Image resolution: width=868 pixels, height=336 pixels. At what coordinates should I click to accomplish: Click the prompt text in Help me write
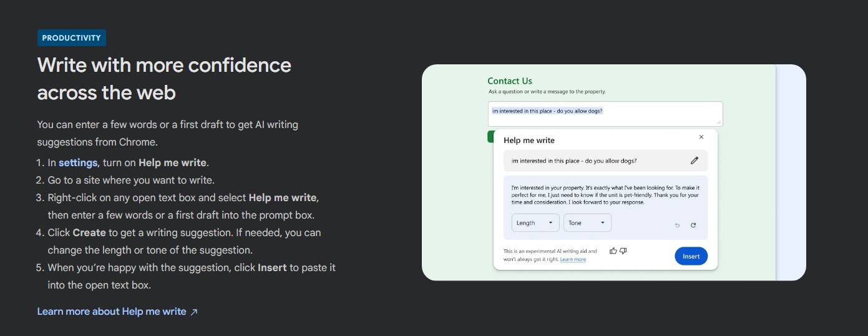point(574,161)
